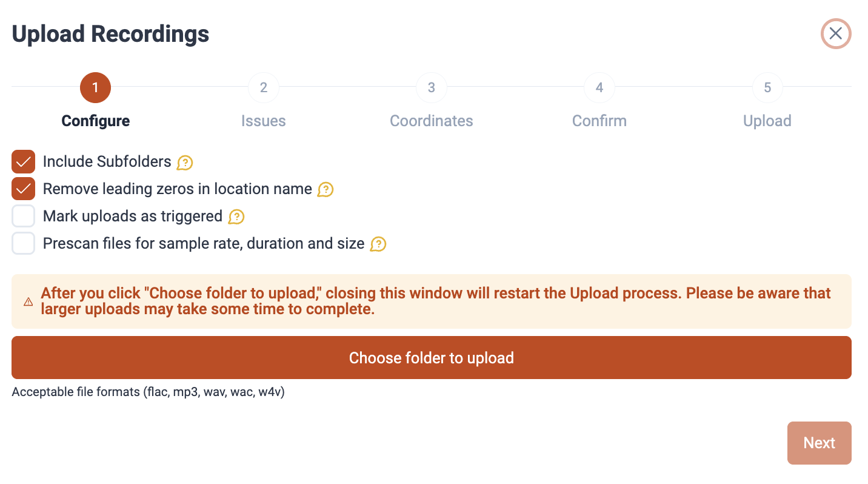This screenshot has height=484, width=868.
Task: Click the warning triangle icon in alert
Action: 28,301
